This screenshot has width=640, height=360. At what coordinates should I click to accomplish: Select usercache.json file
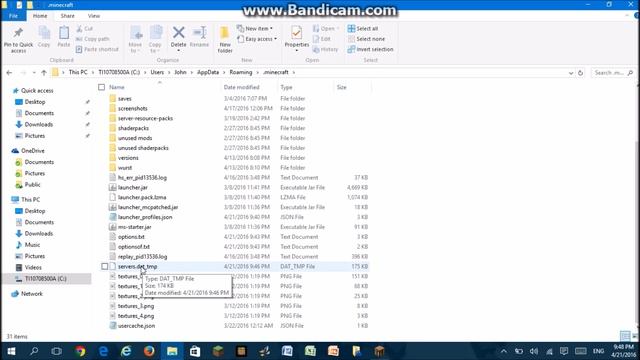[x=136, y=326]
